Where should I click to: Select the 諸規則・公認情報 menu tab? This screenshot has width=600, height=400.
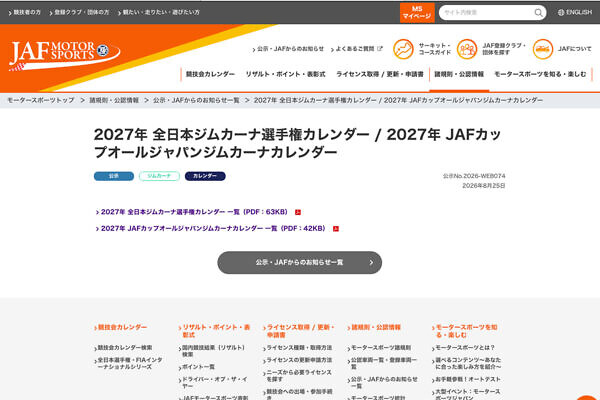[459, 74]
